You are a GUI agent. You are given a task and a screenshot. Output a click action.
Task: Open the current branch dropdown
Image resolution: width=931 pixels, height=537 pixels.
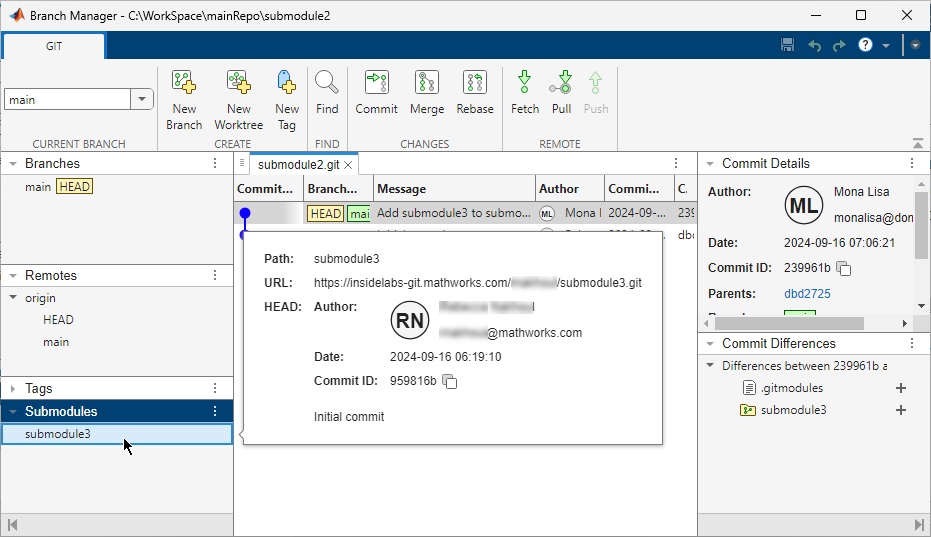pyautogui.click(x=141, y=99)
